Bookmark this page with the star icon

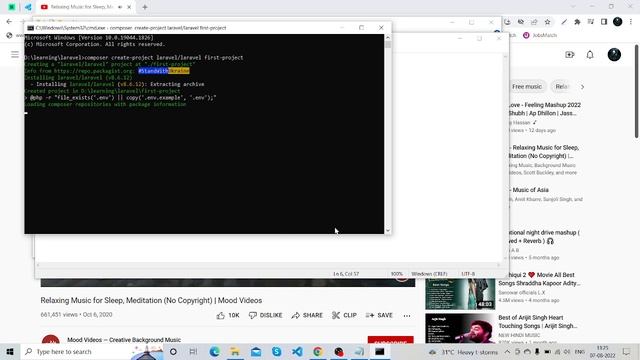pos(547,22)
